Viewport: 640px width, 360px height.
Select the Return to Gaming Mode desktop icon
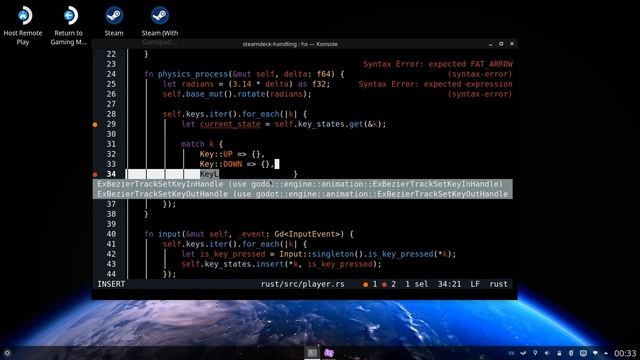69,25
